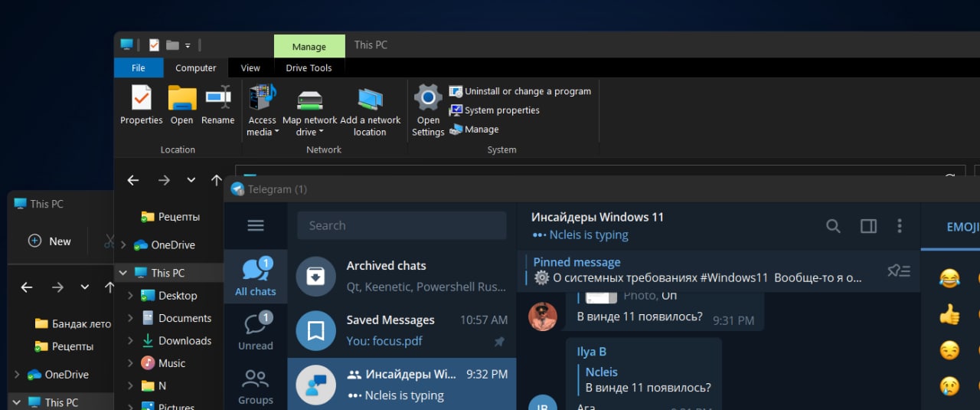
Task: Open the chat three-dot options menu
Action: [x=900, y=226]
